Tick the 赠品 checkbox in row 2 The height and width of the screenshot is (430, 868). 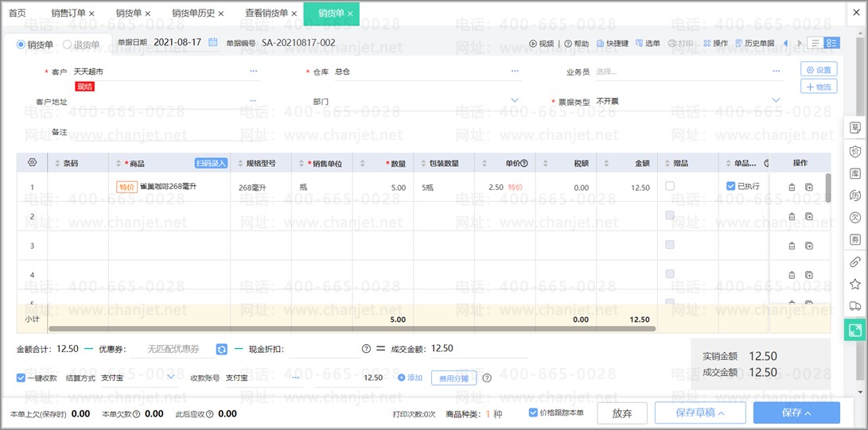point(670,215)
